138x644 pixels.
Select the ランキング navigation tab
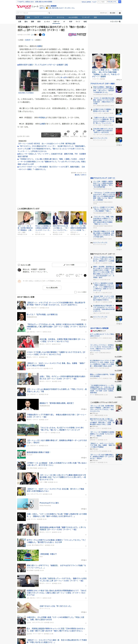tap(86, 17)
